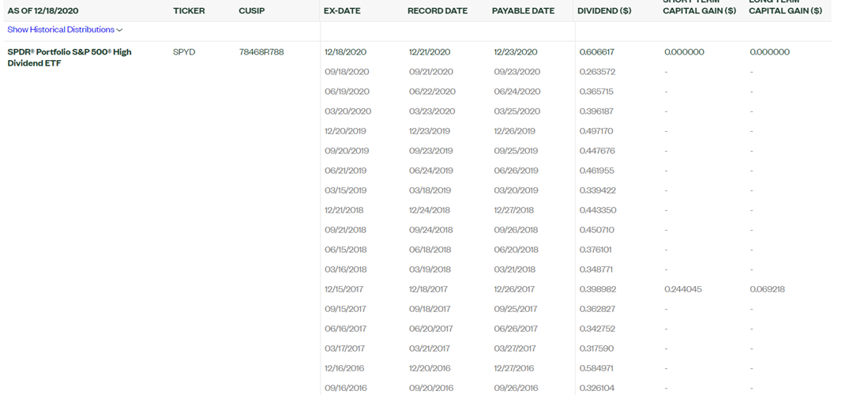Click dividend value 0.396187
This screenshot has height=395, width=868.
point(597,111)
